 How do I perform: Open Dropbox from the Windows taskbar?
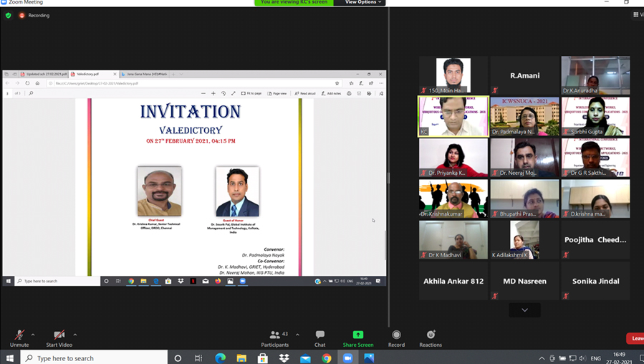(x=284, y=358)
